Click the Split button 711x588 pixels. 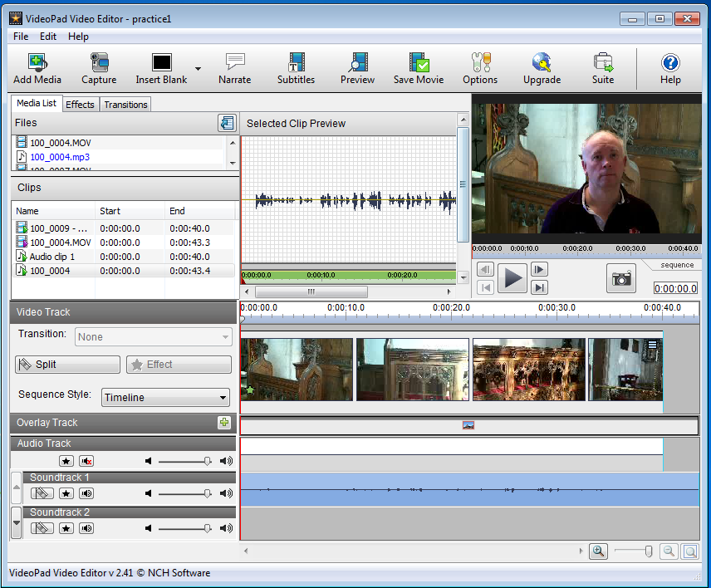point(67,365)
